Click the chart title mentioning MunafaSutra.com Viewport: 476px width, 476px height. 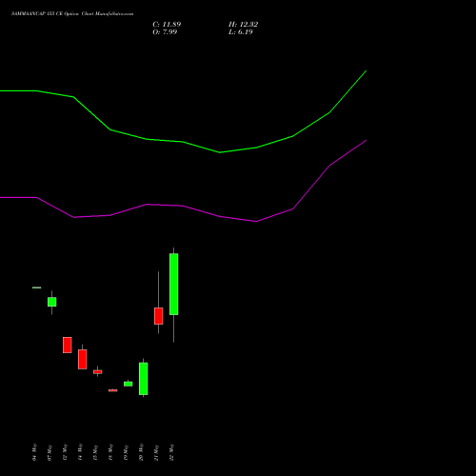72,14
